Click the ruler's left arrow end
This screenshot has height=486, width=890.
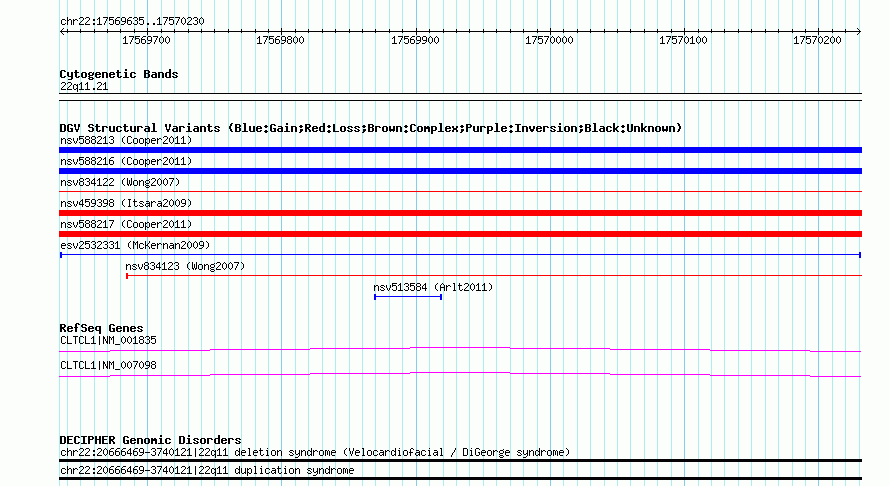(62, 32)
